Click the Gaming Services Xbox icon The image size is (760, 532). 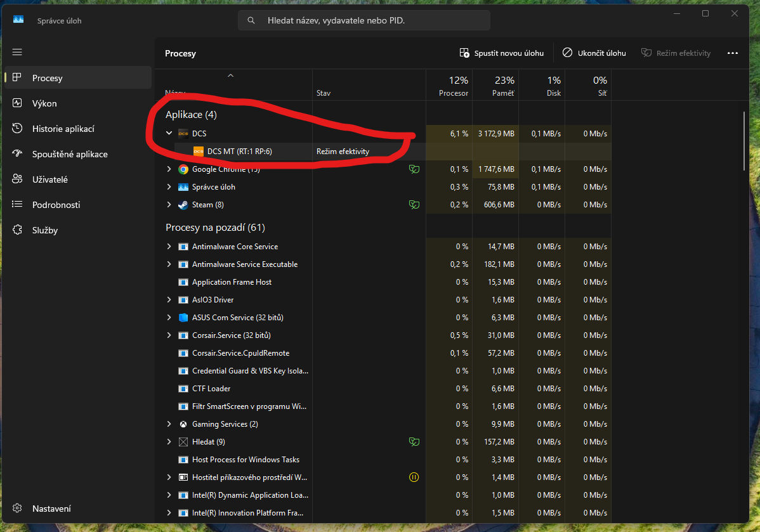183,424
